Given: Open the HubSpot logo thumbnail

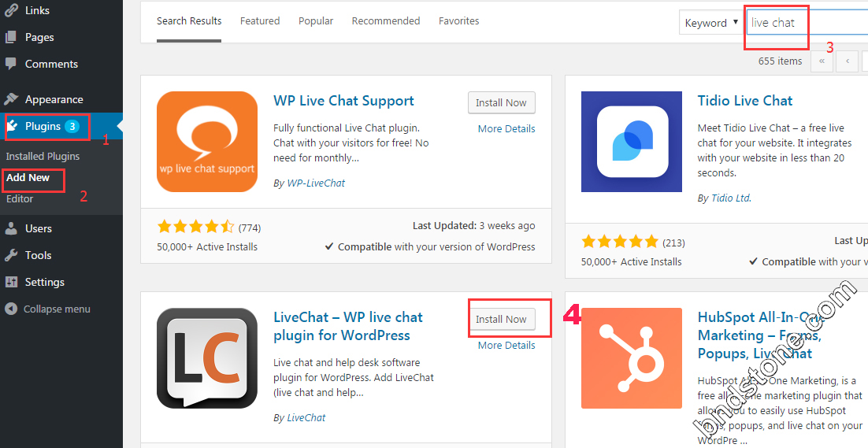Looking at the screenshot, I should click(632, 358).
